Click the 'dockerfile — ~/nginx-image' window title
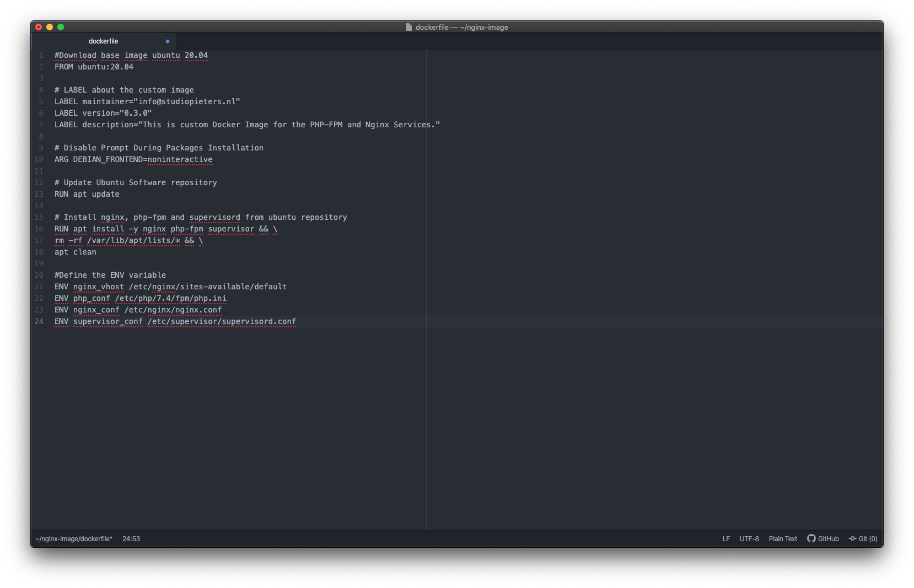 (462, 27)
